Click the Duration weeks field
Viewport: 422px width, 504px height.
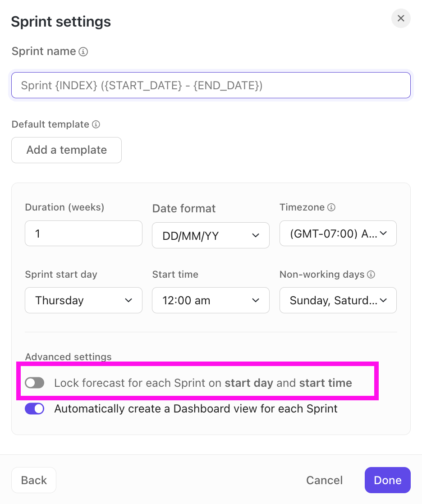click(x=83, y=233)
